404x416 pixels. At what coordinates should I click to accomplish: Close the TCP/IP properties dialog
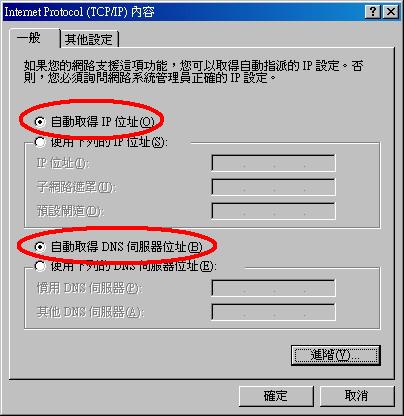pos(390,12)
